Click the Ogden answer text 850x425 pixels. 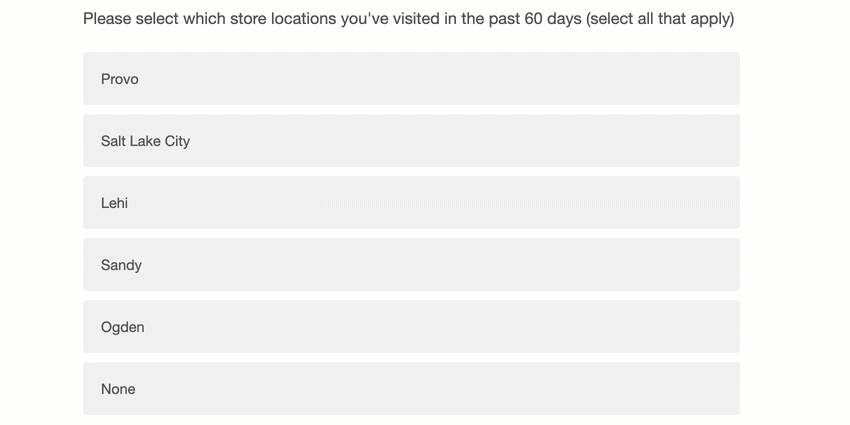[122, 327]
